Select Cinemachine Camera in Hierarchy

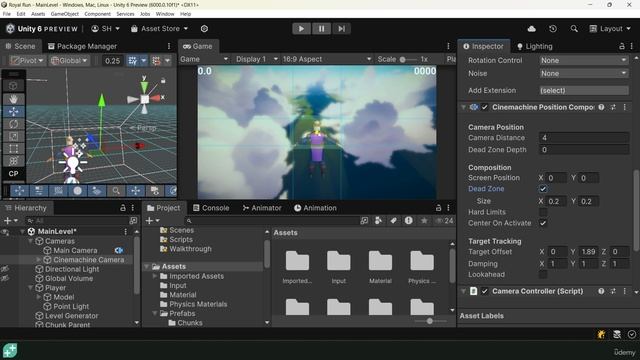[x=88, y=260]
